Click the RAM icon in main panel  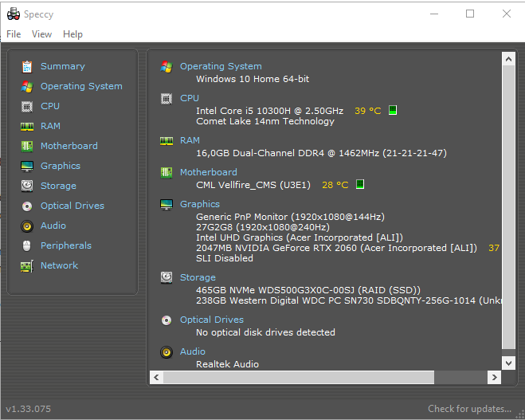pos(167,141)
